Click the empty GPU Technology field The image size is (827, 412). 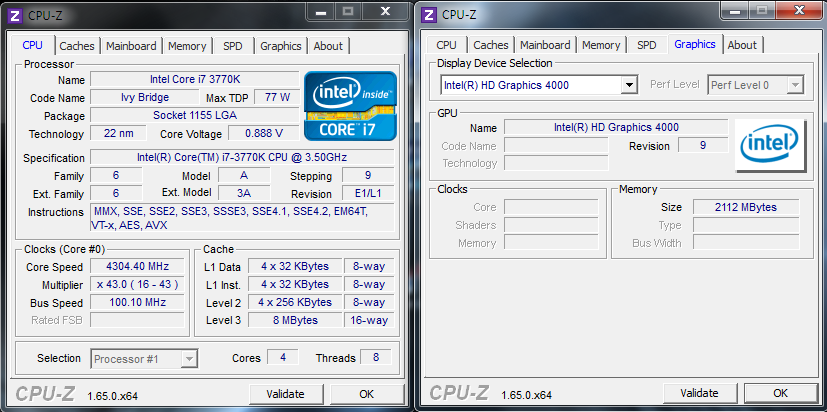click(x=556, y=163)
